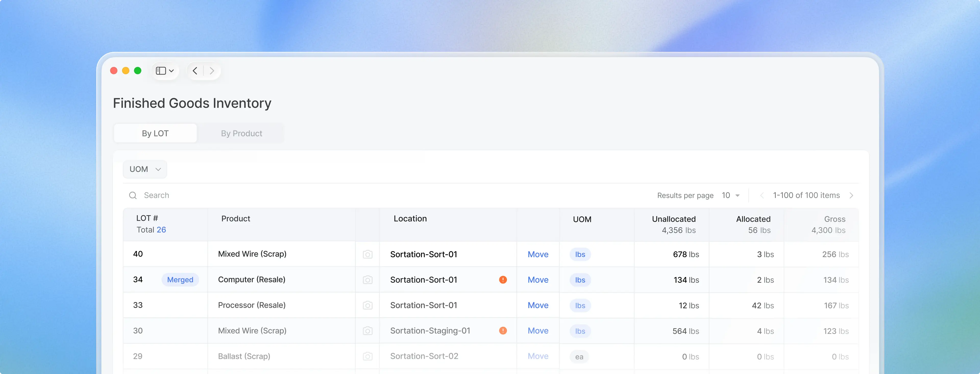
Task: Click the camera icon on Processor (Resale) row
Action: pyautogui.click(x=367, y=305)
